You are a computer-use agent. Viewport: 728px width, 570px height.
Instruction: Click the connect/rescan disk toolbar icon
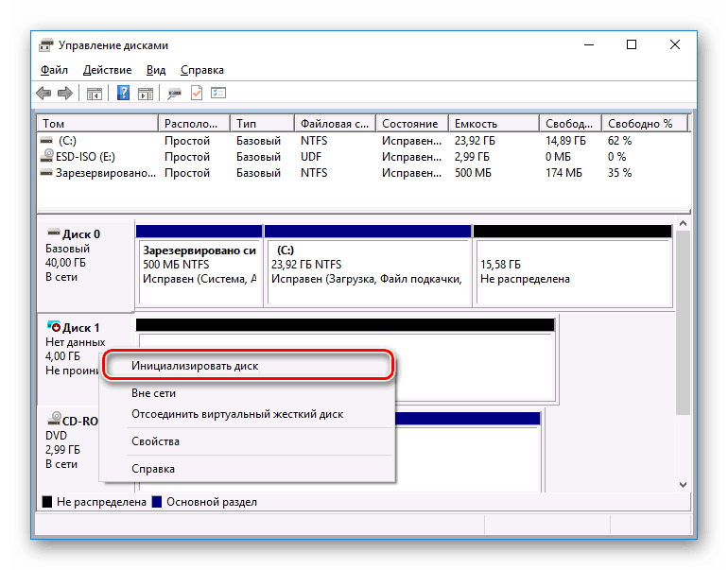pos(174,94)
